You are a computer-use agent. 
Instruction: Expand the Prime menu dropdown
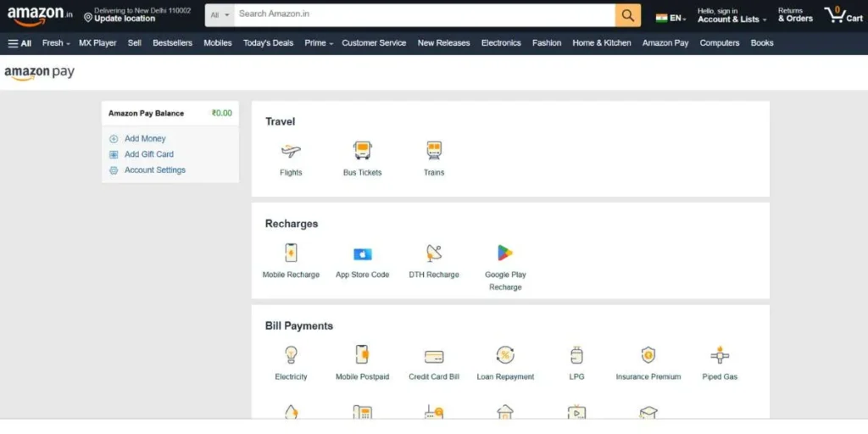click(x=319, y=43)
